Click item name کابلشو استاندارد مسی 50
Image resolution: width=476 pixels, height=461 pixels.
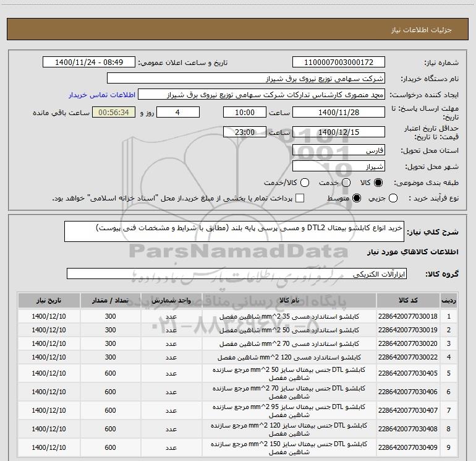289,330
